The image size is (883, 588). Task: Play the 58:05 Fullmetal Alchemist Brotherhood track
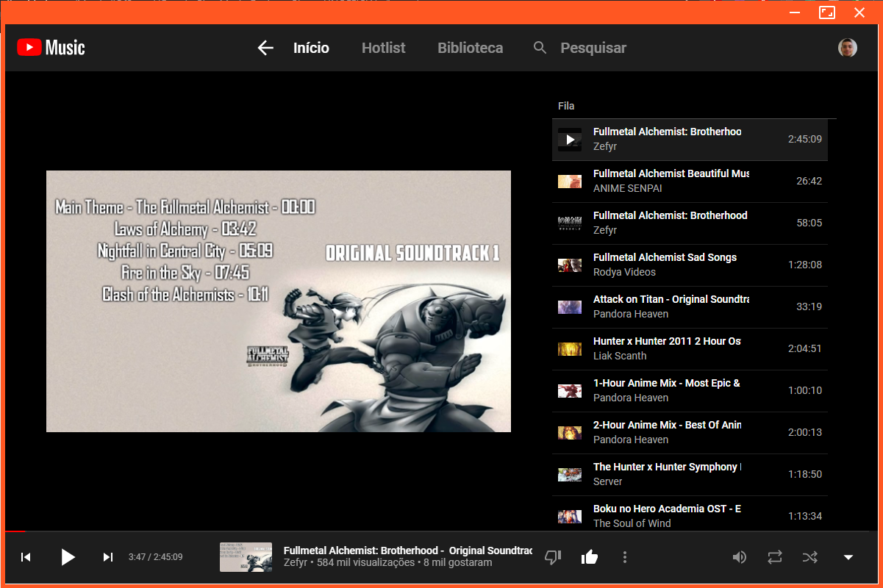pos(690,223)
